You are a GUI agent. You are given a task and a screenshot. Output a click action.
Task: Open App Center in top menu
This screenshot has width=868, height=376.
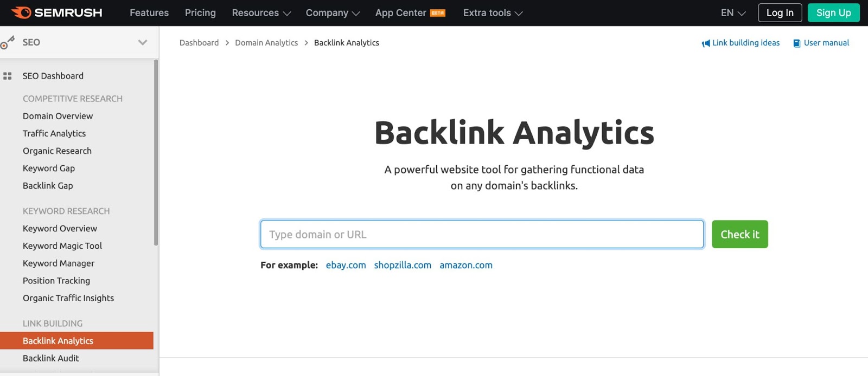coord(401,13)
